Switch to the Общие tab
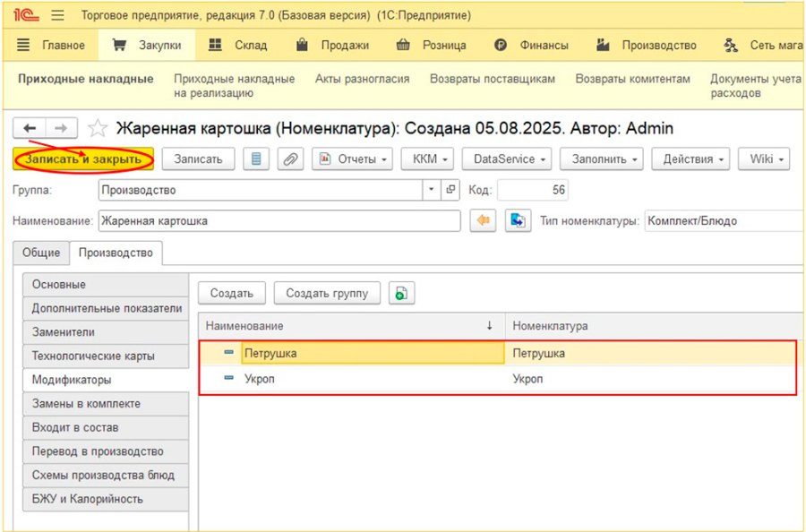 tap(41, 253)
